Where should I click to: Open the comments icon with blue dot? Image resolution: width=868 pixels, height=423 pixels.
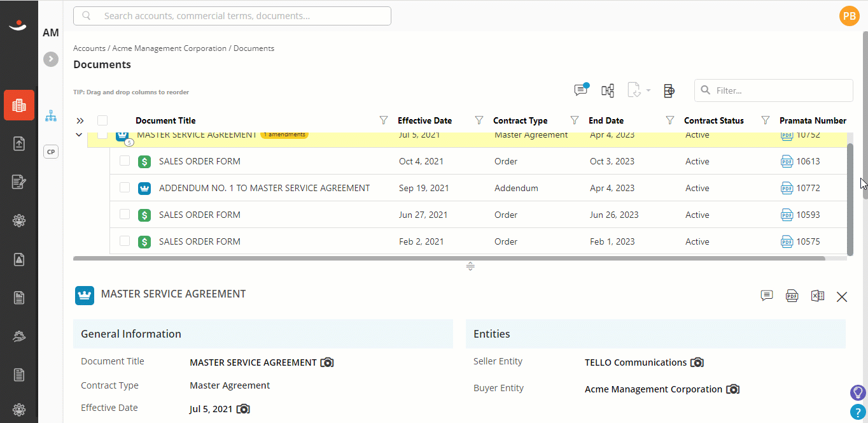coord(581,90)
